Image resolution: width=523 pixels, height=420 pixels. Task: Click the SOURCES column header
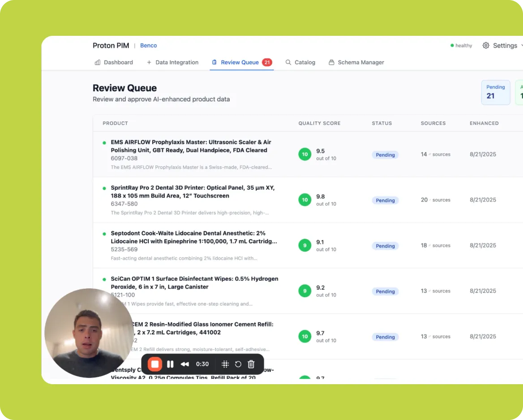[x=433, y=124]
